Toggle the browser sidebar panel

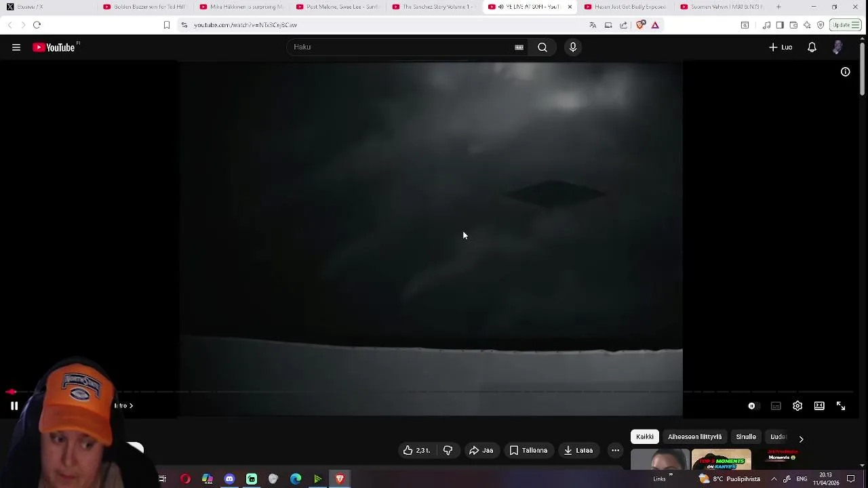point(780,25)
